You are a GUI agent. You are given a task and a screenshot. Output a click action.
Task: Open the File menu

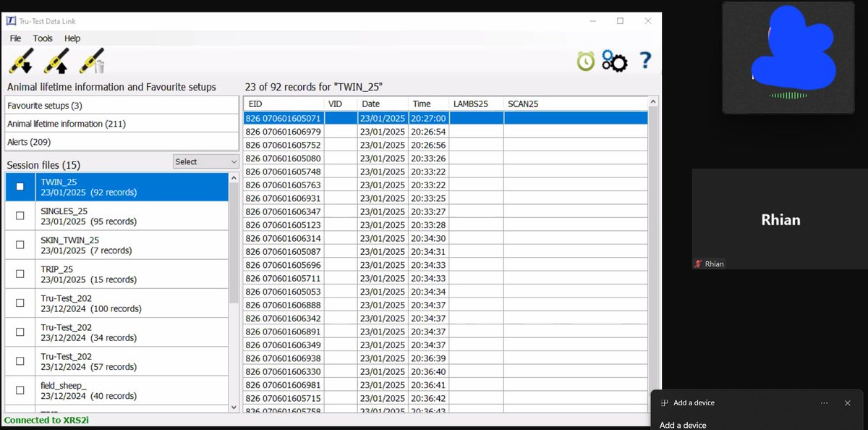pyautogui.click(x=15, y=38)
